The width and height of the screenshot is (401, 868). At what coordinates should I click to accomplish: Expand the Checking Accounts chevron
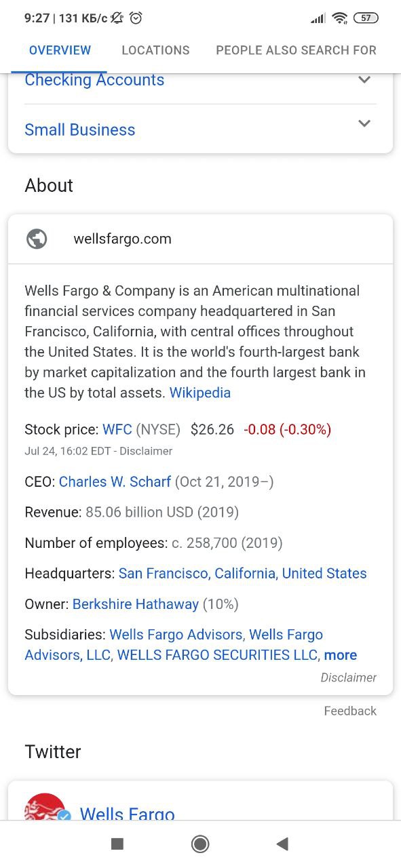point(364,80)
